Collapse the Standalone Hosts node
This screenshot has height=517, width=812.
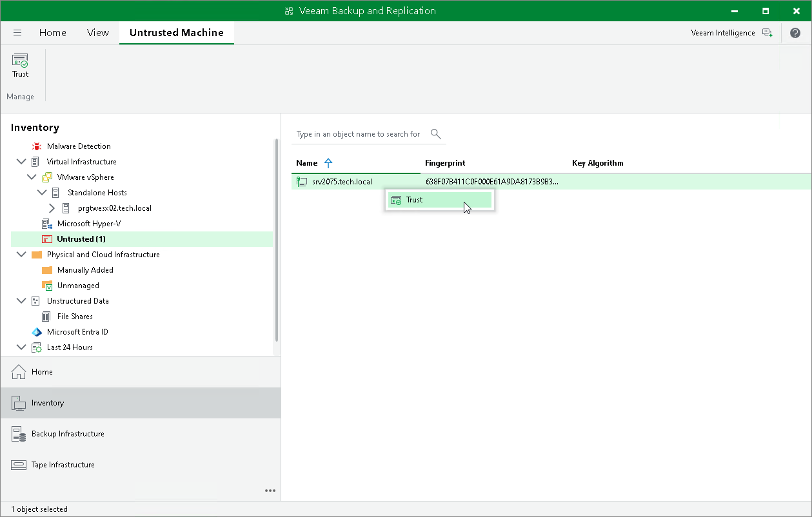42,193
